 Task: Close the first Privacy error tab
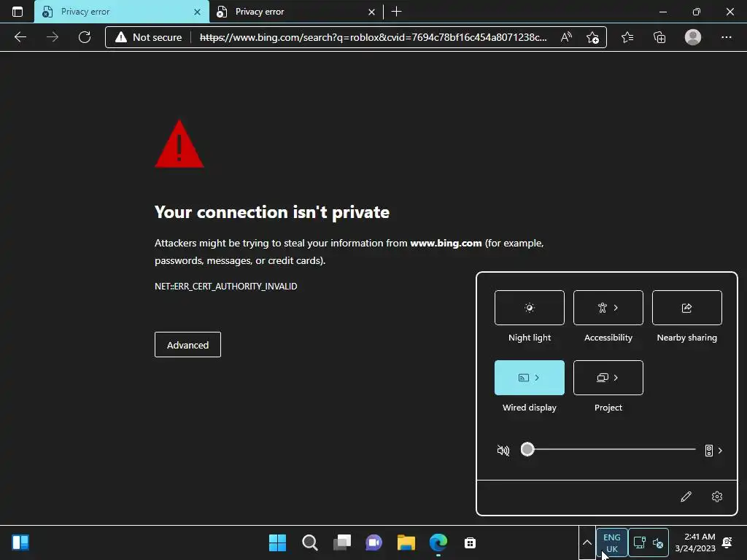click(x=197, y=12)
